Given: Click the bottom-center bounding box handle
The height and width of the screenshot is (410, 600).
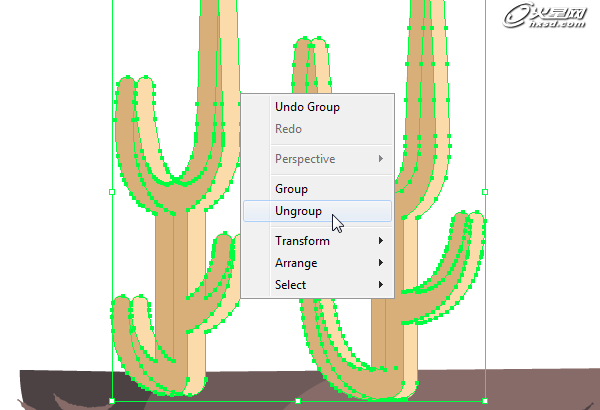Looking at the screenshot, I should (x=298, y=401).
